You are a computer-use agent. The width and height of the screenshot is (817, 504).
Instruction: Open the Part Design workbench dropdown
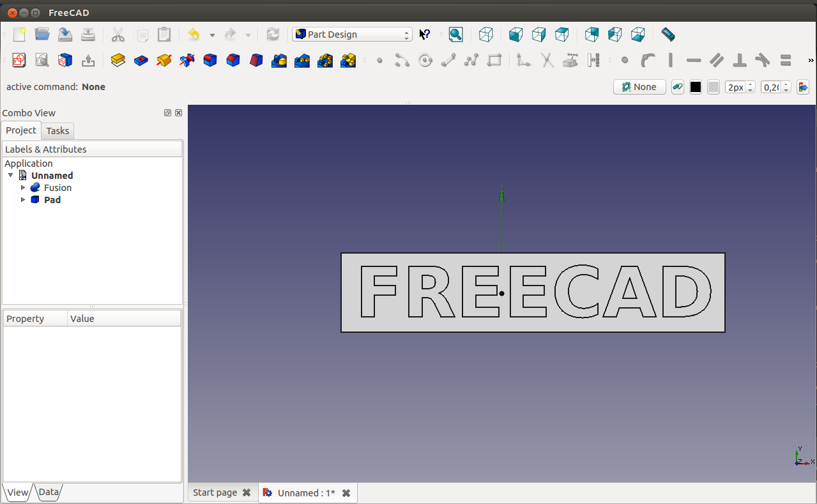[x=352, y=34]
